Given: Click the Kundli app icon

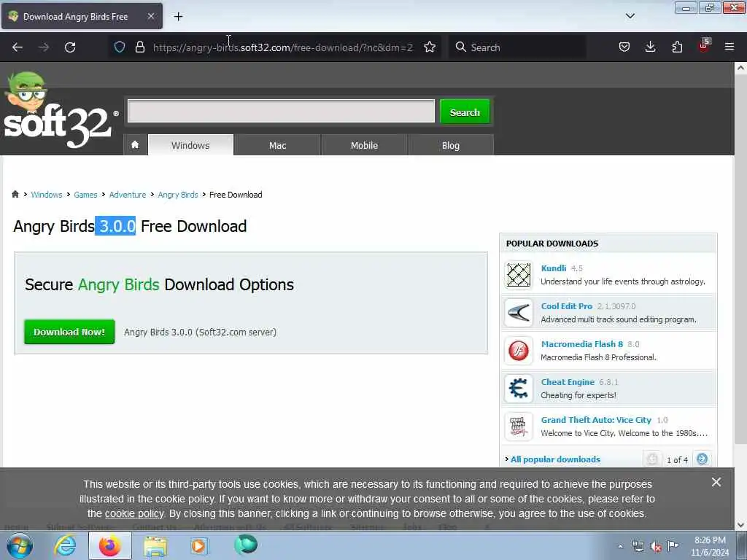Looking at the screenshot, I should click(519, 275).
